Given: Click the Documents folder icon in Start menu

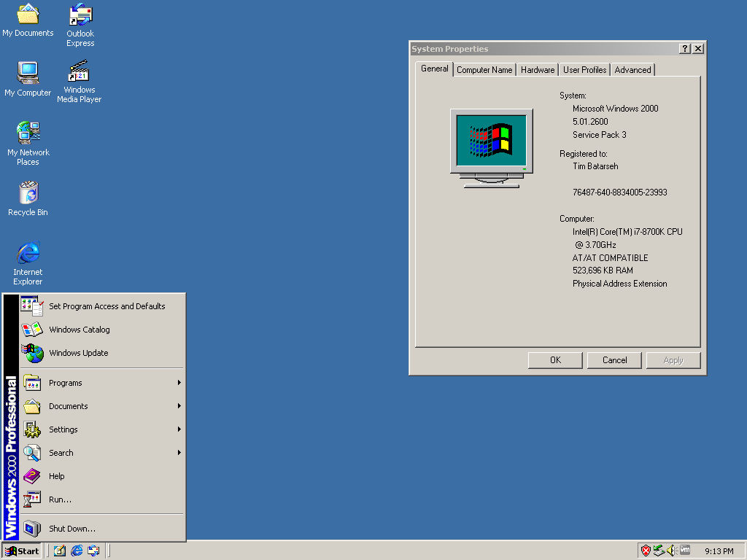Looking at the screenshot, I should (x=32, y=405).
